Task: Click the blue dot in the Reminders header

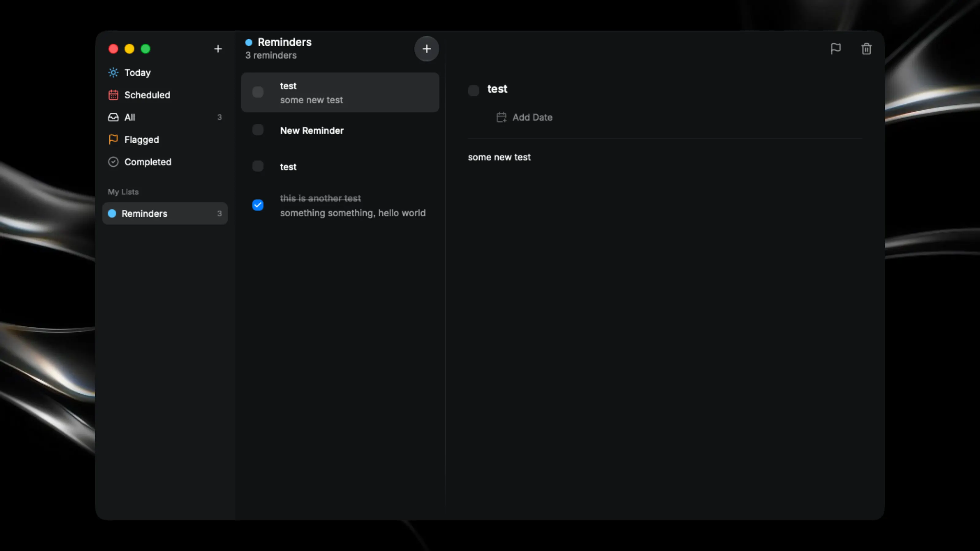Action: click(249, 42)
